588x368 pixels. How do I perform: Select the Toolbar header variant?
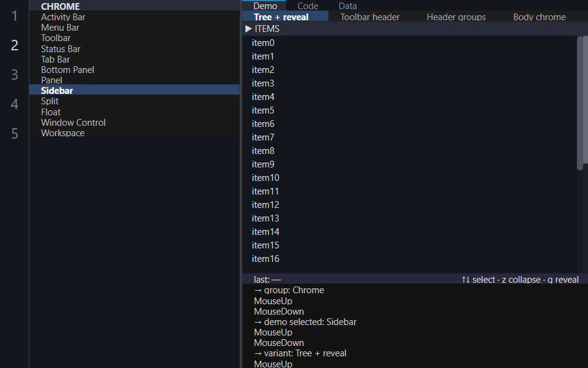(370, 17)
